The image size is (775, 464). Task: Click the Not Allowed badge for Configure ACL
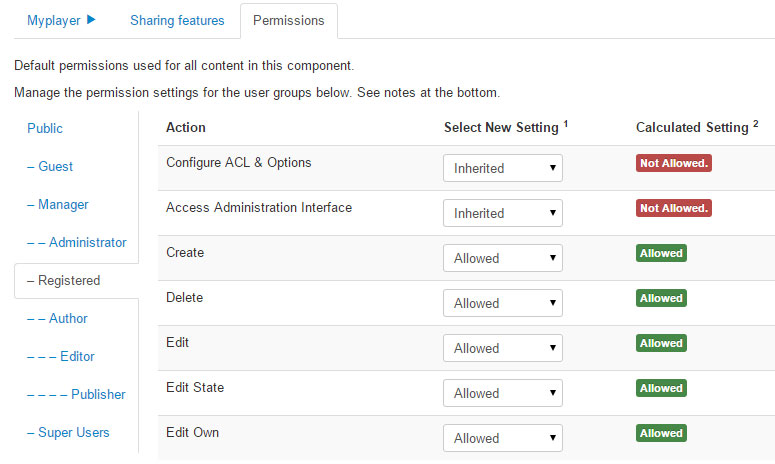coord(674,163)
